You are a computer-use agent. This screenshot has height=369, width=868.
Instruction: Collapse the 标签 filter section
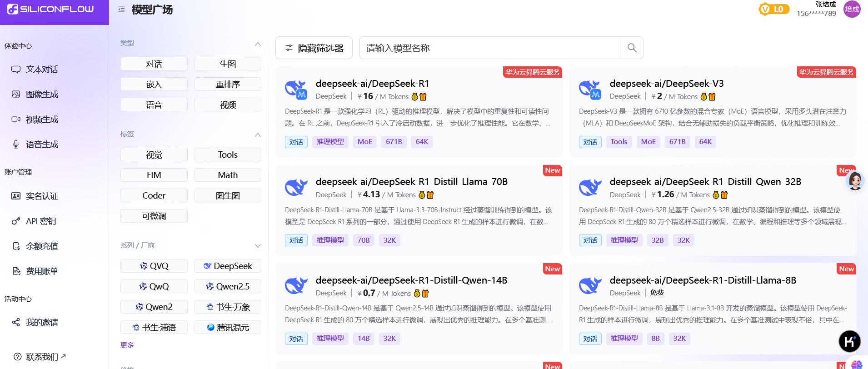[x=258, y=135]
